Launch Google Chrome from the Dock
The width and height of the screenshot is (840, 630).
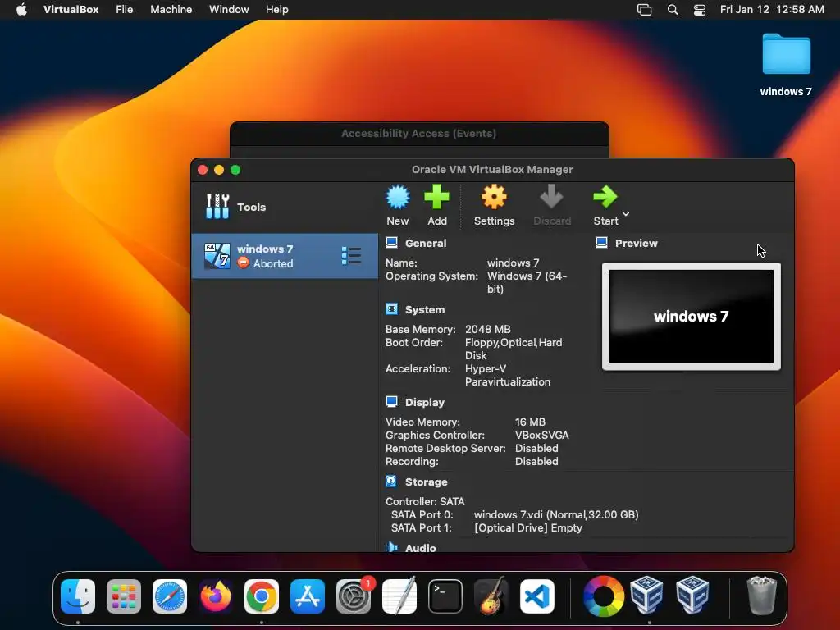coord(262,596)
